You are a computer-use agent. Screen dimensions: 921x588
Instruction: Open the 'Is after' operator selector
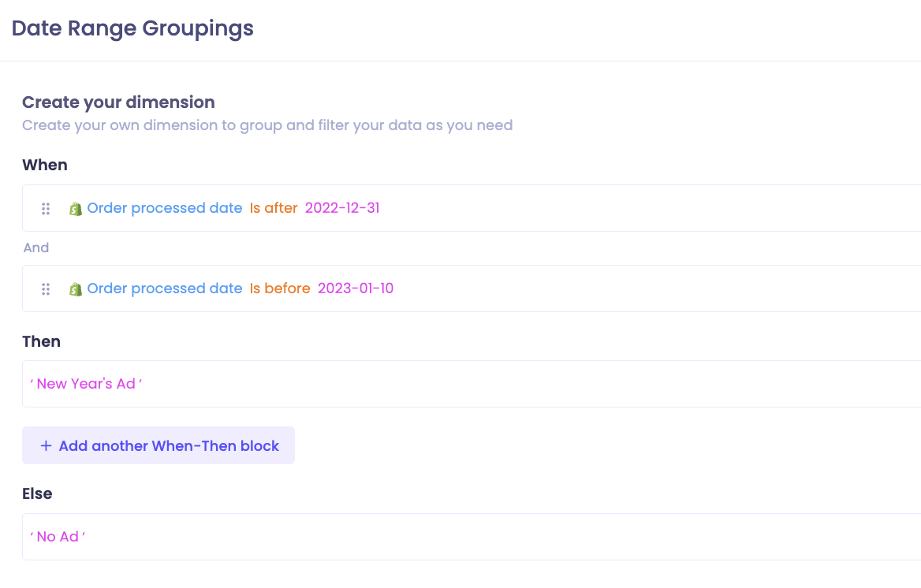274,208
